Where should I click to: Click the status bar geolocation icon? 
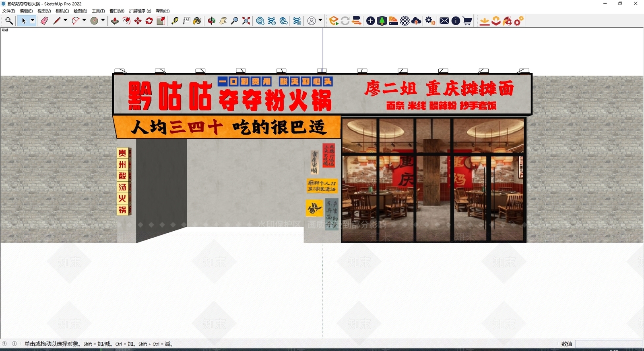click(x=5, y=344)
